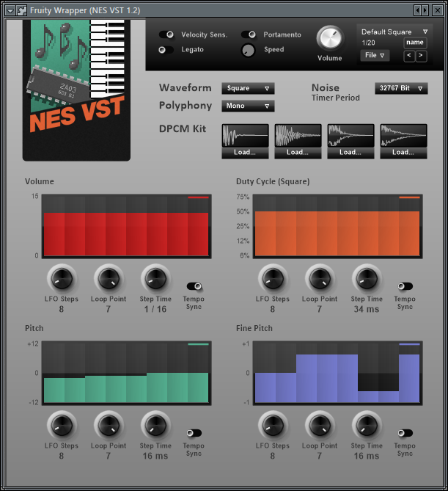Click the plugin options icon in title bar
Screen dimensions: 448x491
point(21,11)
